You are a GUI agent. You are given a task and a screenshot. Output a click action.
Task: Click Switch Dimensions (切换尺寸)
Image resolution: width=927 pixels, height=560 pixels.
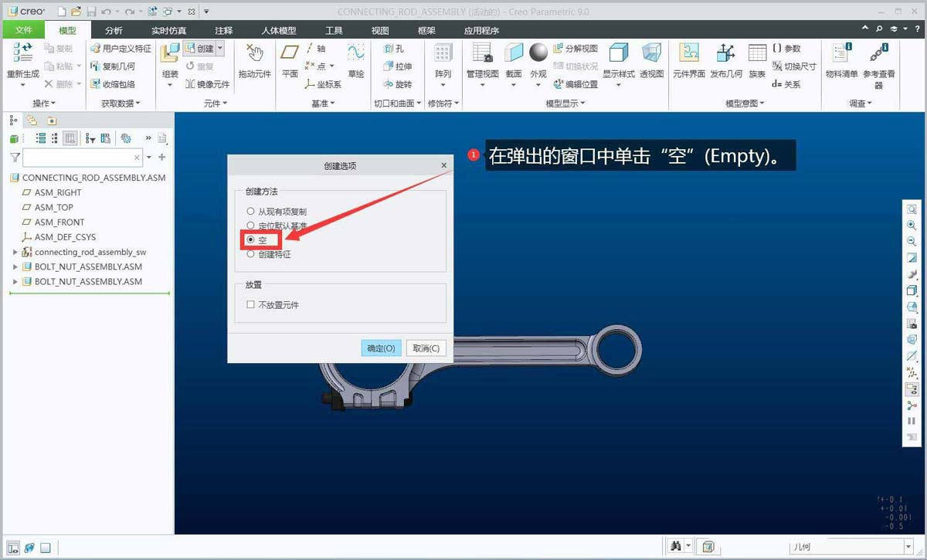794,66
